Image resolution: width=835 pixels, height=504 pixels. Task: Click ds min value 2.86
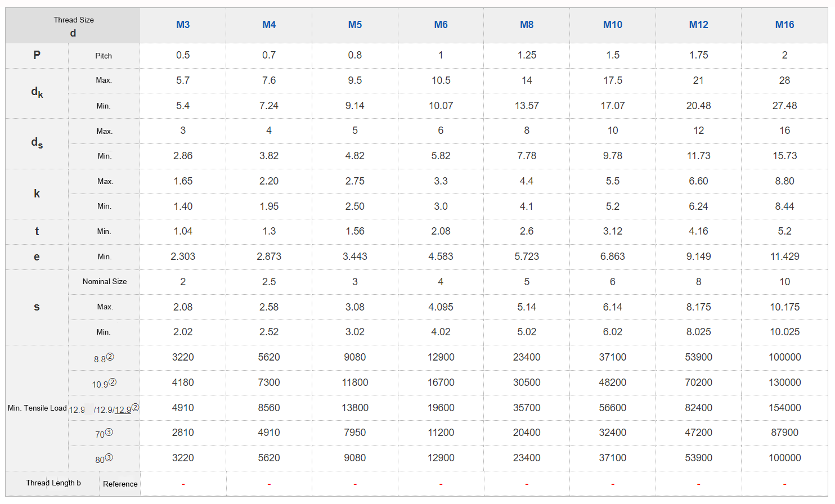[x=183, y=156]
